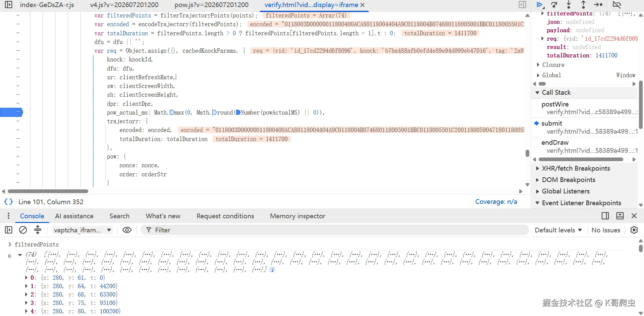644x316 pixels.
Task: Close the bottom drawer
Action: pyautogui.click(x=634, y=216)
